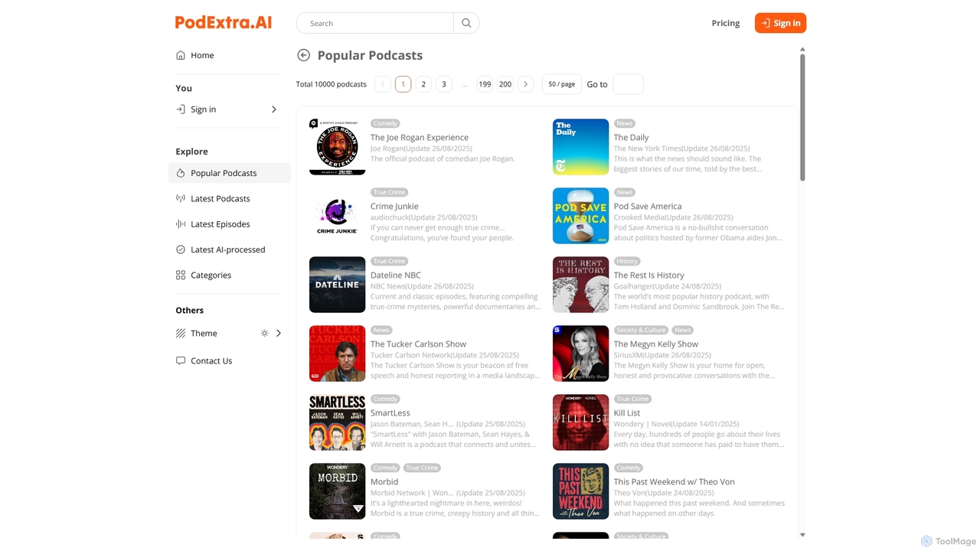
Task: Toggle the light theme sun icon
Action: [265, 333]
